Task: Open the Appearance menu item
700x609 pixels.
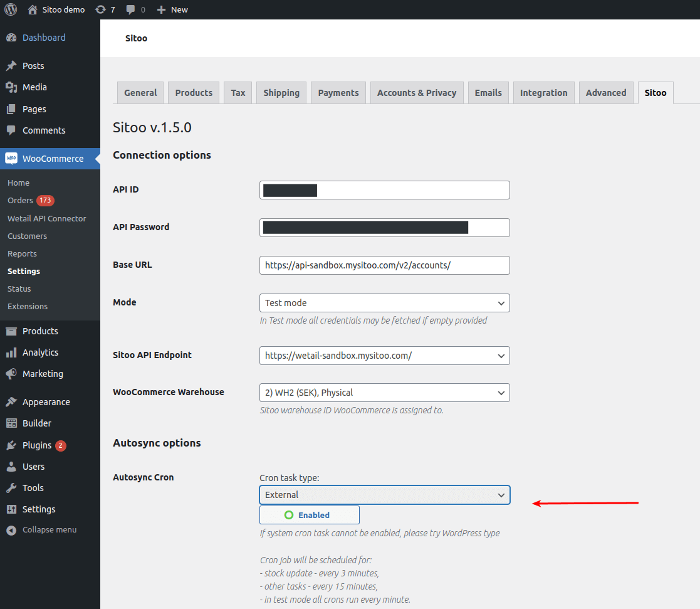Action: coord(46,402)
